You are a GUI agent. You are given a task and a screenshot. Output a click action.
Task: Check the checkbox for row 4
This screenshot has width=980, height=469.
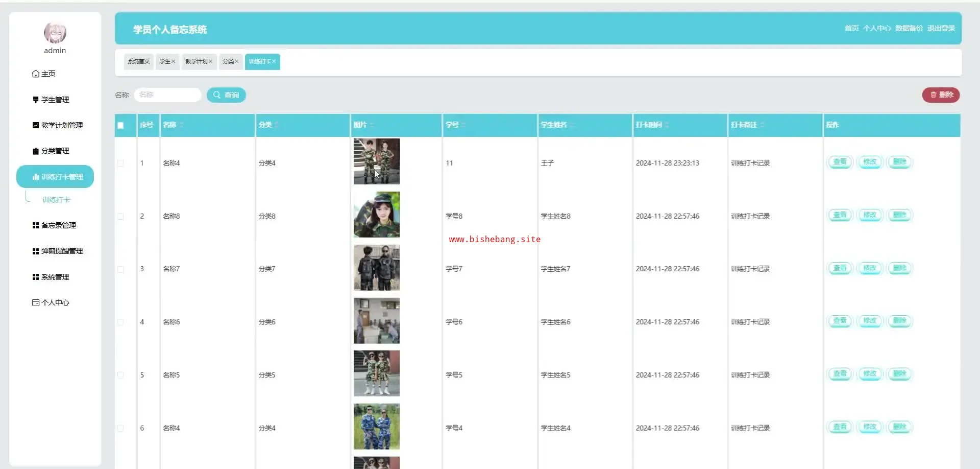[x=120, y=322]
